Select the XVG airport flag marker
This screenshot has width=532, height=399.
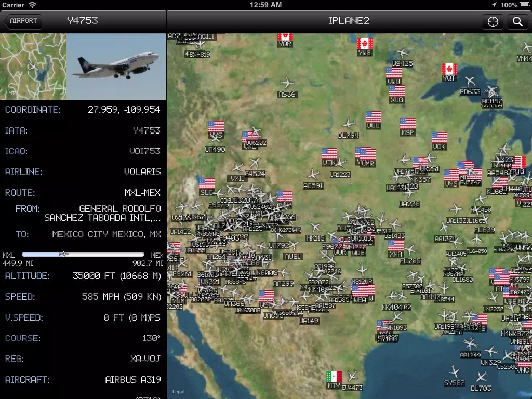pos(396,91)
